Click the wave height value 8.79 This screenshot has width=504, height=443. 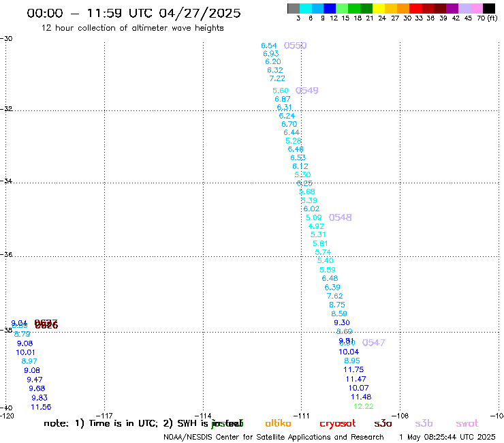click(22, 334)
